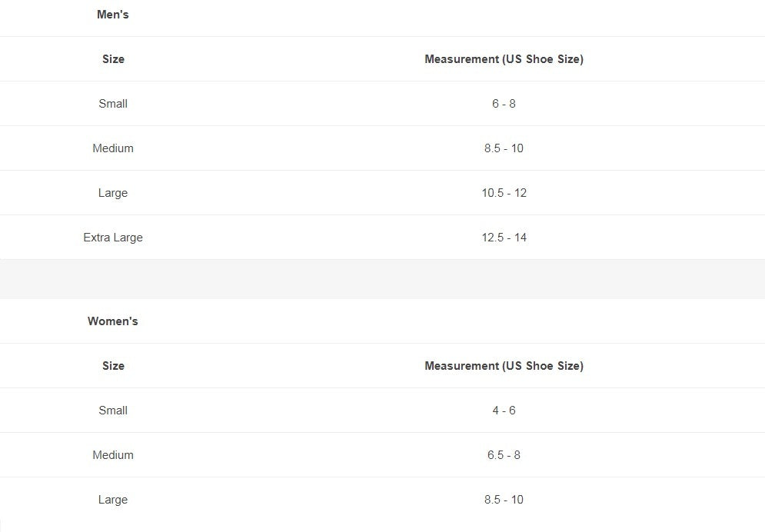765x532 pixels.
Task: Click the 6 - 8 measurement cell
Action: click(504, 104)
